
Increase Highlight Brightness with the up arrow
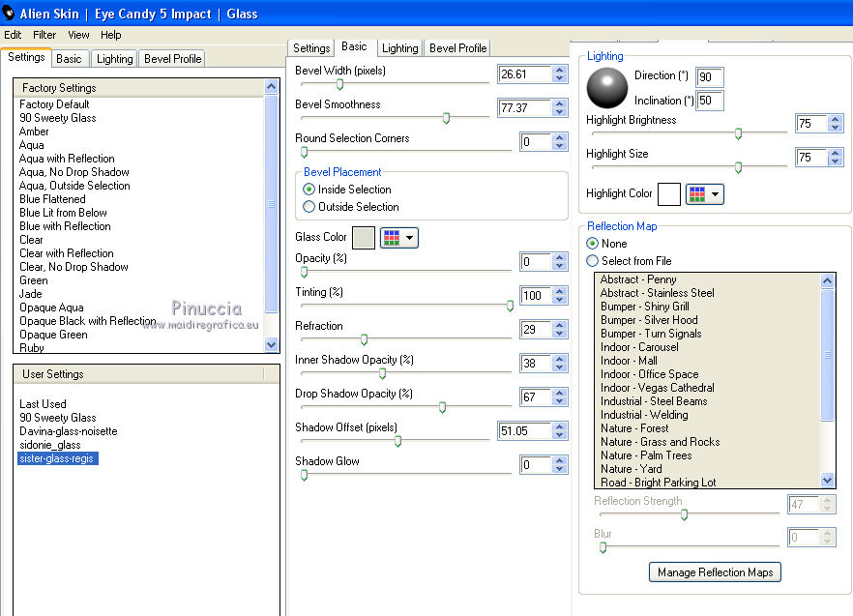(x=835, y=119)
